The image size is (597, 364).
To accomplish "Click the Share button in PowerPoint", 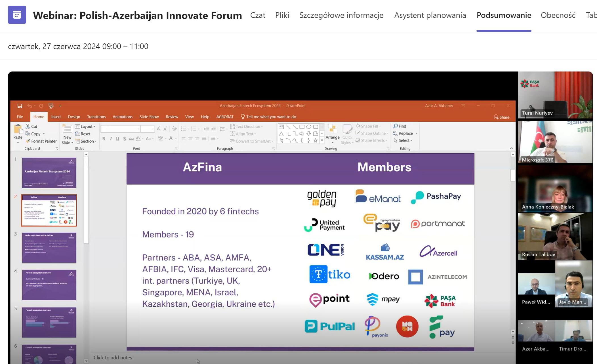I will [x=501, y=117].
